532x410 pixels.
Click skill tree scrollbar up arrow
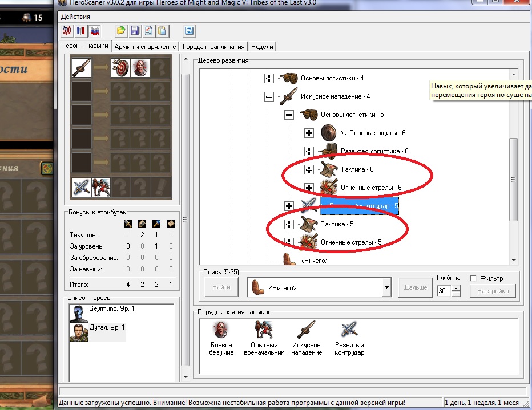click(514, 74)
